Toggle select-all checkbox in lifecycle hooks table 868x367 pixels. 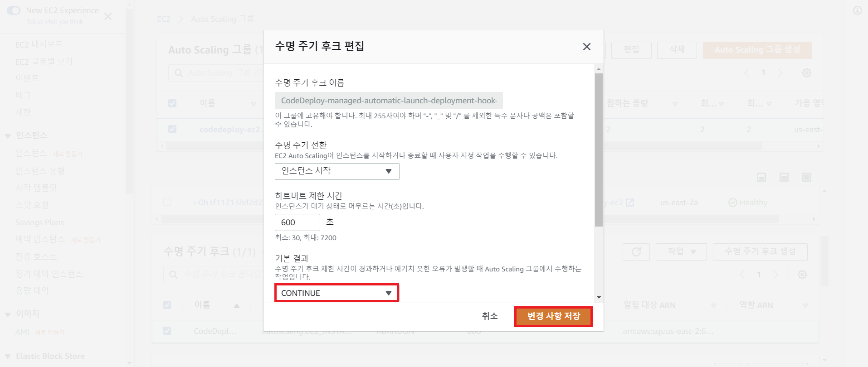click(167, 305)
